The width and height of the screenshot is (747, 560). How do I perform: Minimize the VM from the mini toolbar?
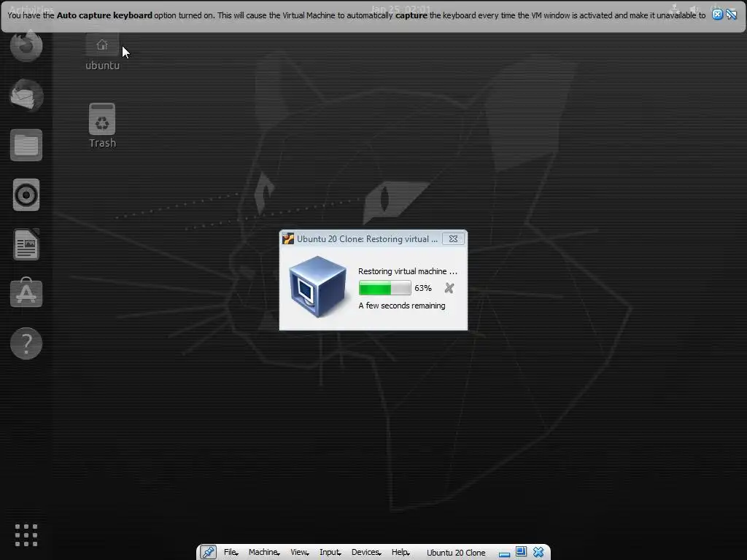(x=505, y=553)
